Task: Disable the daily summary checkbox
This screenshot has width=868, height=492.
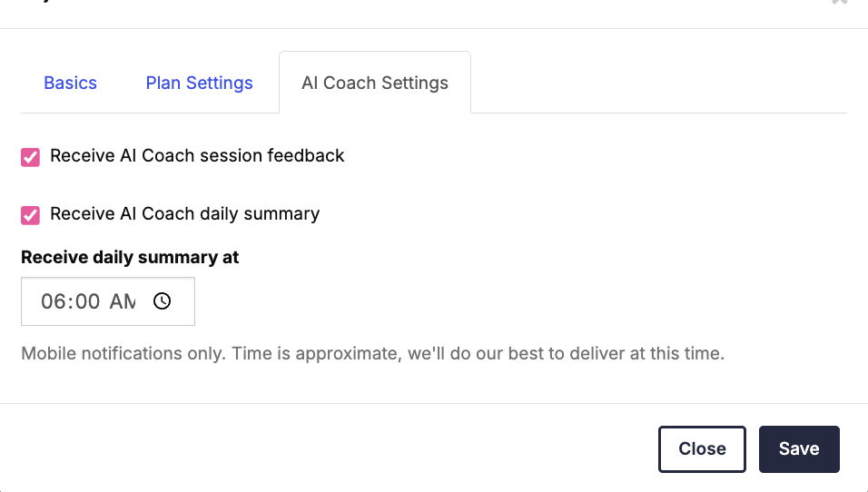Action: [x=31, y=215]
